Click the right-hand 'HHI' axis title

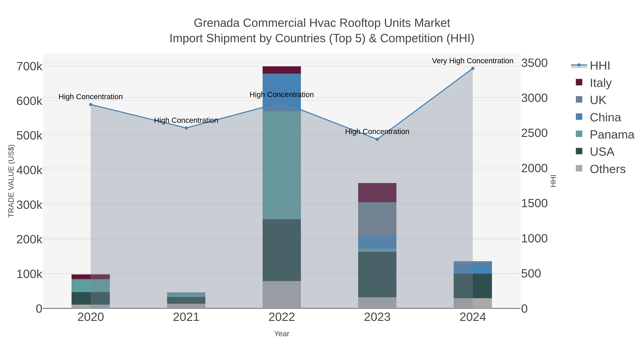(553, 181)
